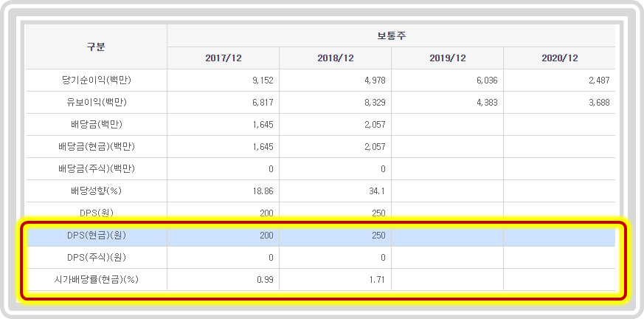This screenshot has height=319, width=644.
Task: Click the 배당금(현금)(백만) row label
Action: (x=96, y=147)
